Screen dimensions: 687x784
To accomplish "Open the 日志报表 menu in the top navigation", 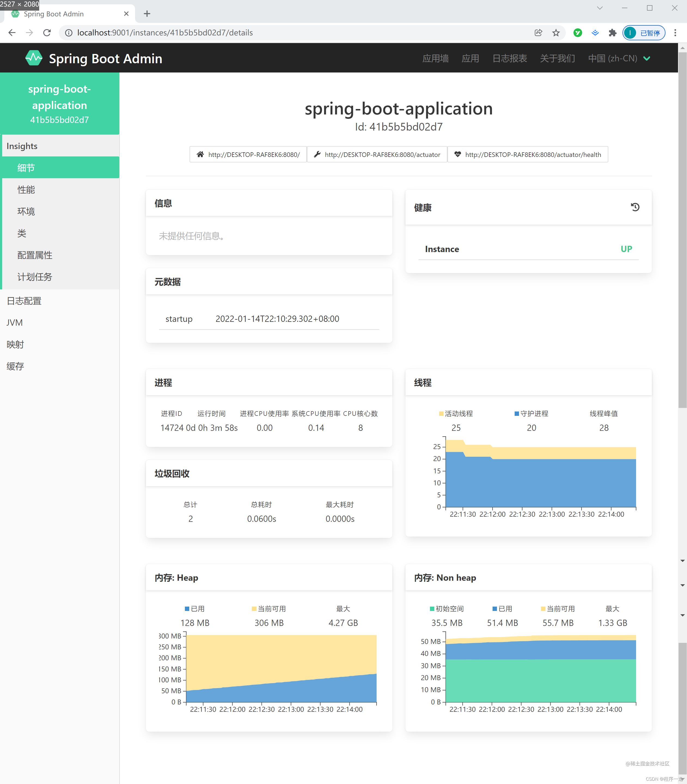I will pos(509,58).
